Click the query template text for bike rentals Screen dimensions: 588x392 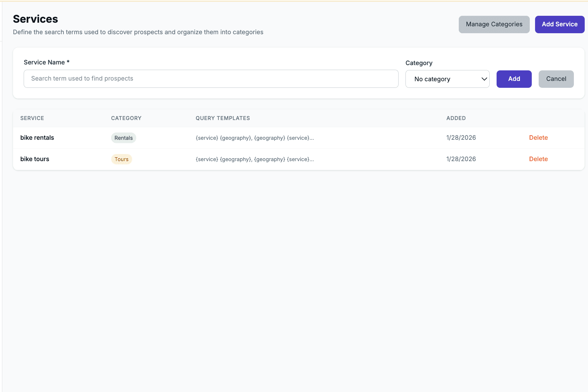coord(255,138)
